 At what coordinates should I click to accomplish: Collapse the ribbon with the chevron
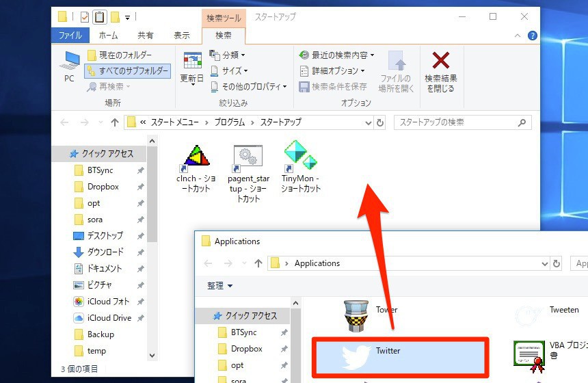(x=518, y=36)
